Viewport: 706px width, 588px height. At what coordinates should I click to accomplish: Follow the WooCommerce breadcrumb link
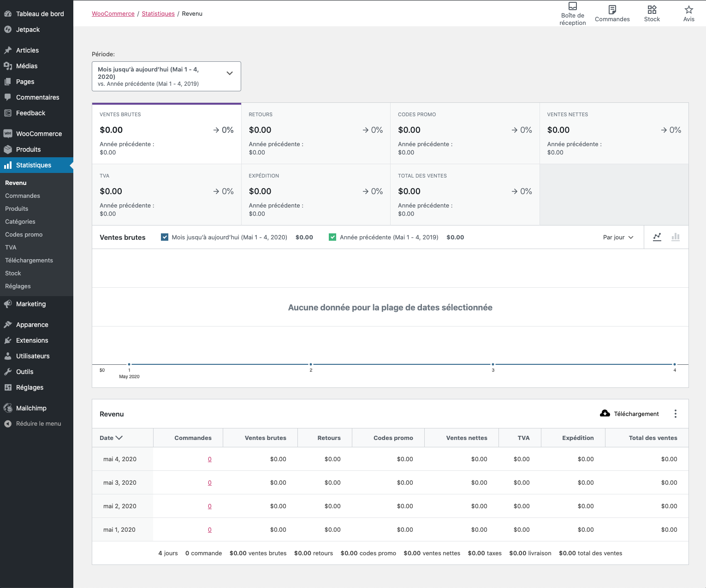(x=113, y=13)
